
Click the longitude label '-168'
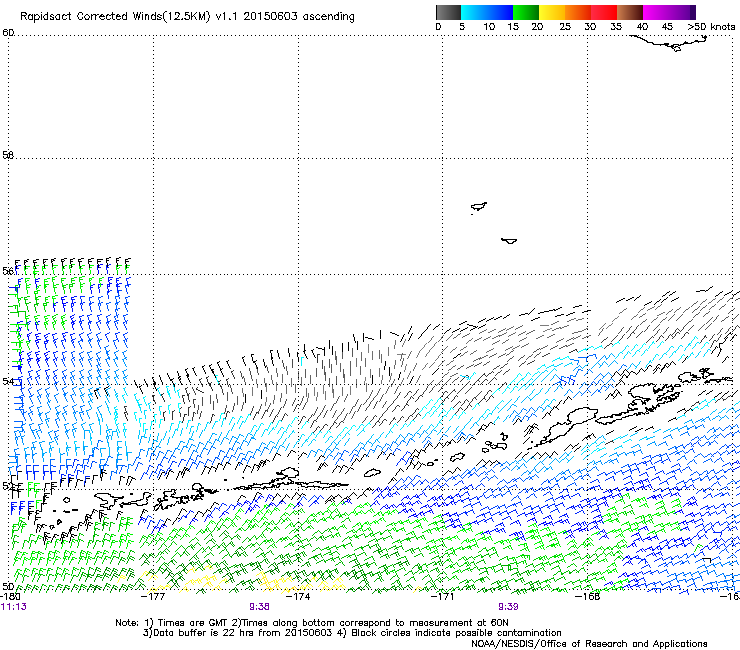tap(588, 597)
